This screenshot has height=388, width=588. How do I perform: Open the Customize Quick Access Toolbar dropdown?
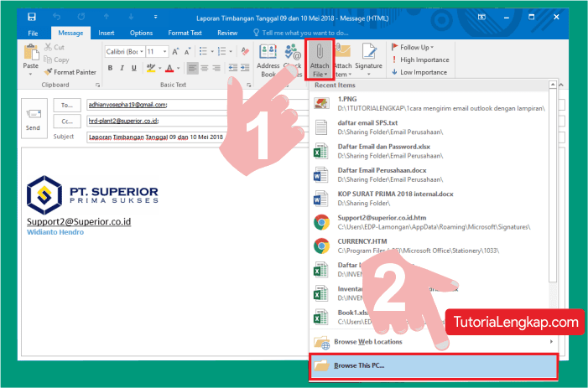[155, 17]
